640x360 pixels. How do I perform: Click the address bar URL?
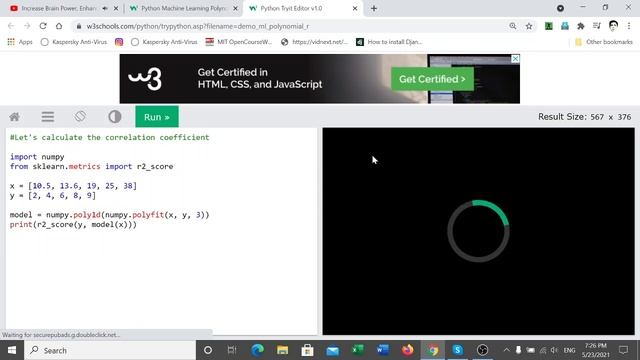(198, 26)
